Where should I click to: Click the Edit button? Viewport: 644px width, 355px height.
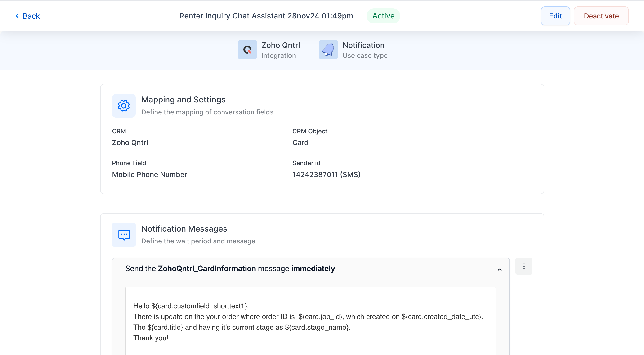click(555, 16)
